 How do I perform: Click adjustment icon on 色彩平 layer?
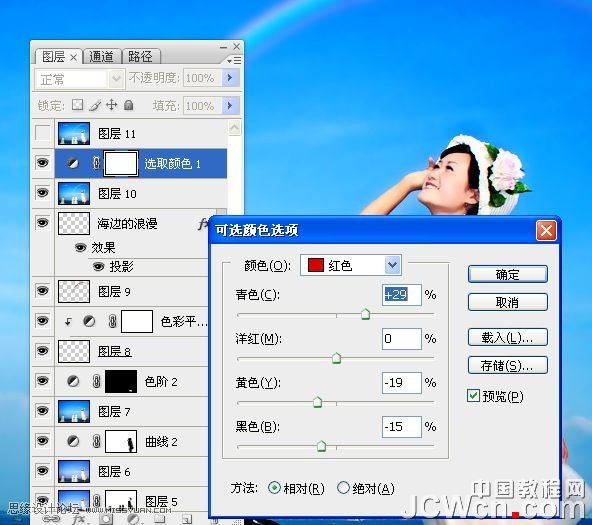coord(89,321)
